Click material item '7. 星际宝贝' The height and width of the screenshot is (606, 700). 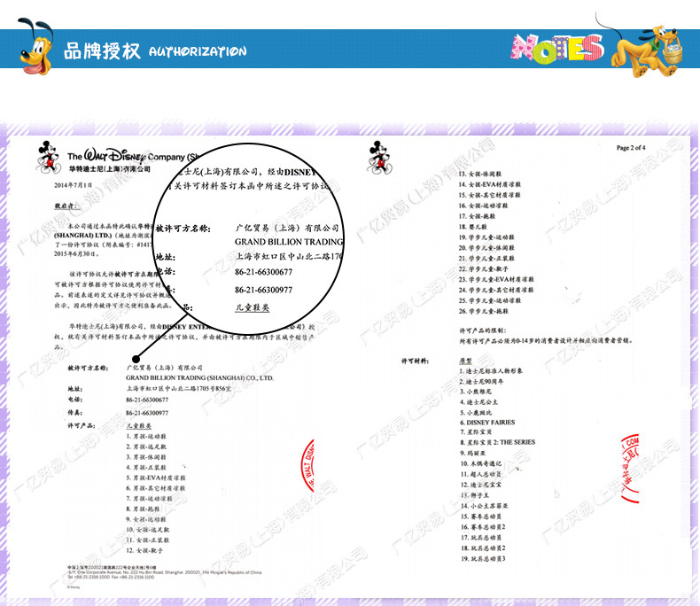[x=476, y=432]
